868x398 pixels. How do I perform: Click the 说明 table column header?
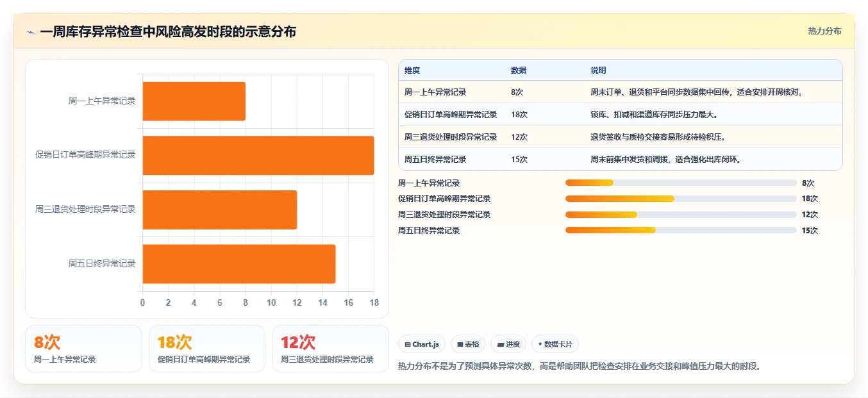(x=598, y=70)
